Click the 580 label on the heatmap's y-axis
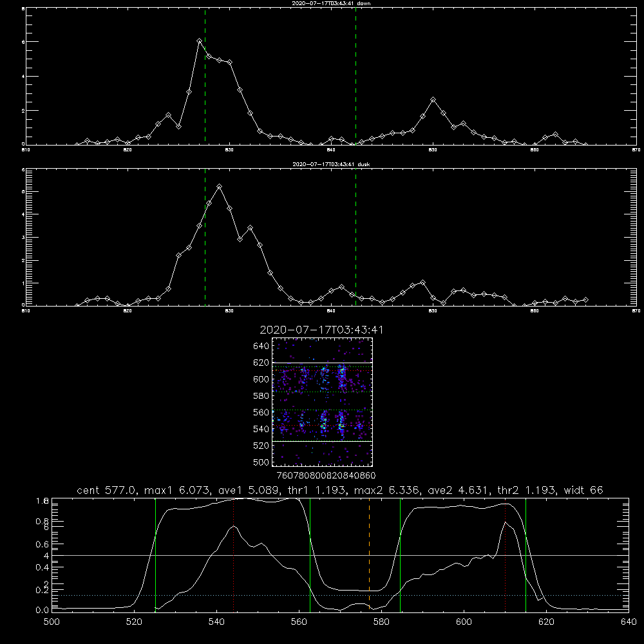This screenshot has height=644, width=644. tap(261, 396)
